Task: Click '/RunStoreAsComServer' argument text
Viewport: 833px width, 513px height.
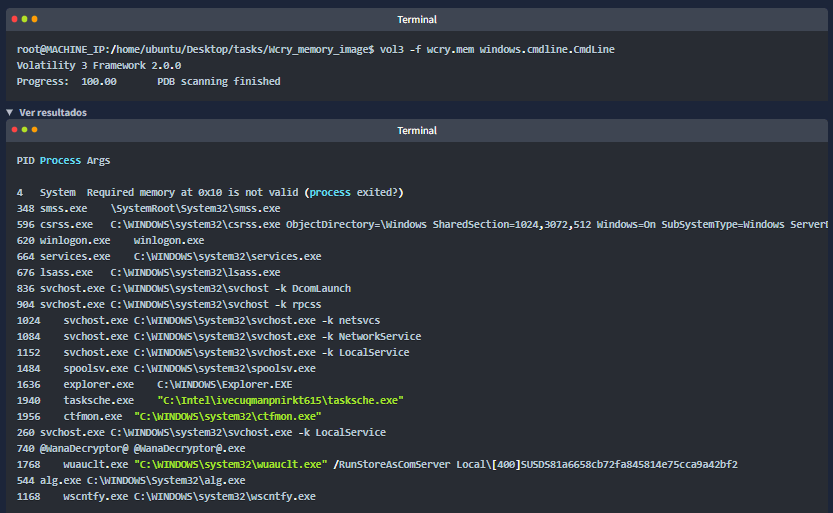Action: click(392, 464)
